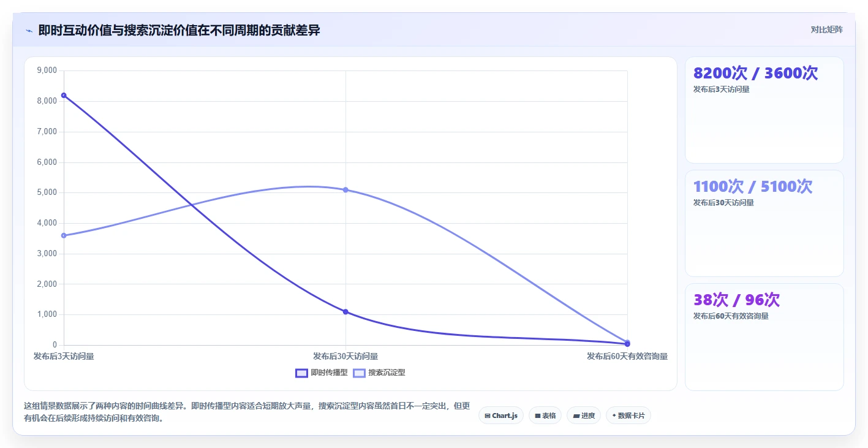The image size is (868, 448).
Task: Click the 1,100 point at 发布后30天访问量
Action: (x=345, y=312)
